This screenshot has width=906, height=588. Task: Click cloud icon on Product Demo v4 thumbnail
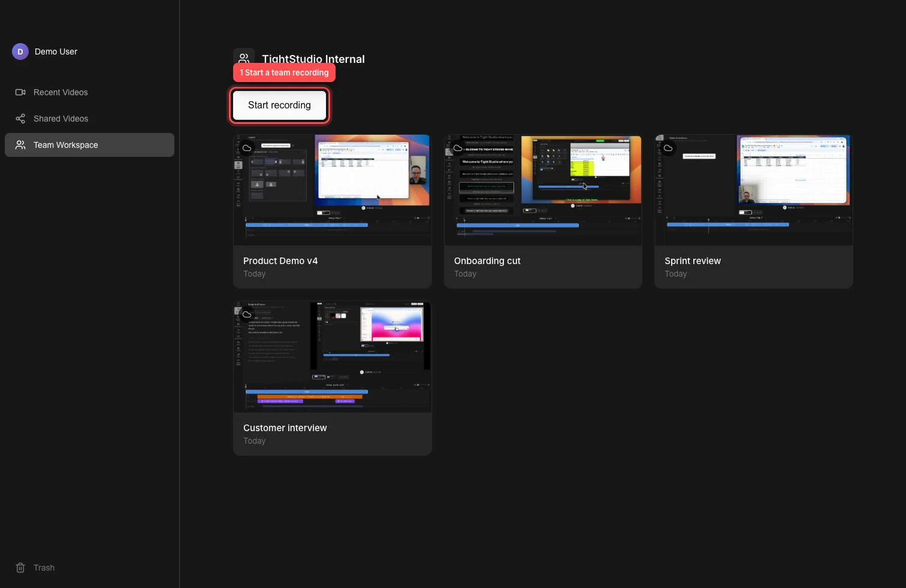pyautogui.click(x=247, y=148)
